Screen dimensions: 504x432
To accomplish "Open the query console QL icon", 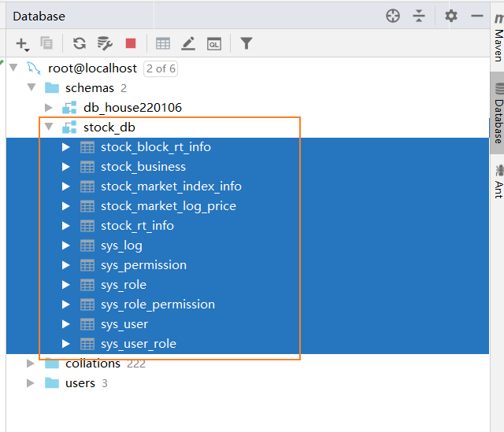I will click(x=214, y=44).
